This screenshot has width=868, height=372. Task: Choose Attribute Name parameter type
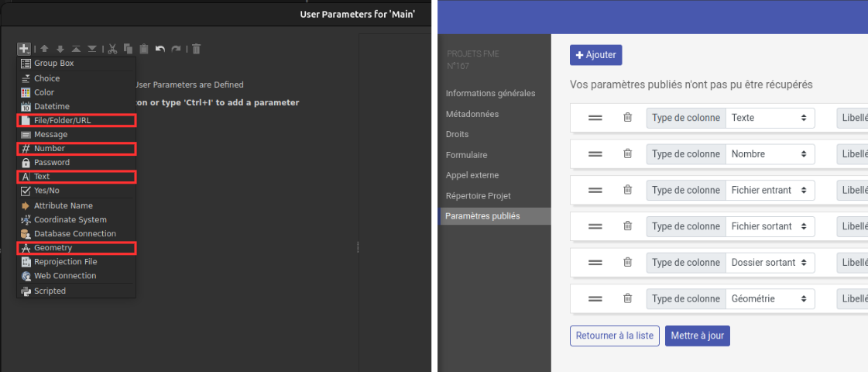[x=77, y=205]
